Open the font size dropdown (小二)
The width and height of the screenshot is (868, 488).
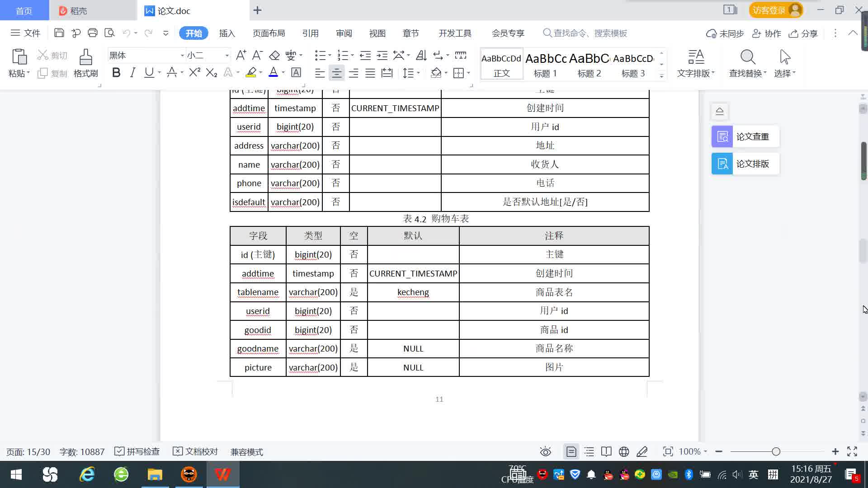point(227,55)
